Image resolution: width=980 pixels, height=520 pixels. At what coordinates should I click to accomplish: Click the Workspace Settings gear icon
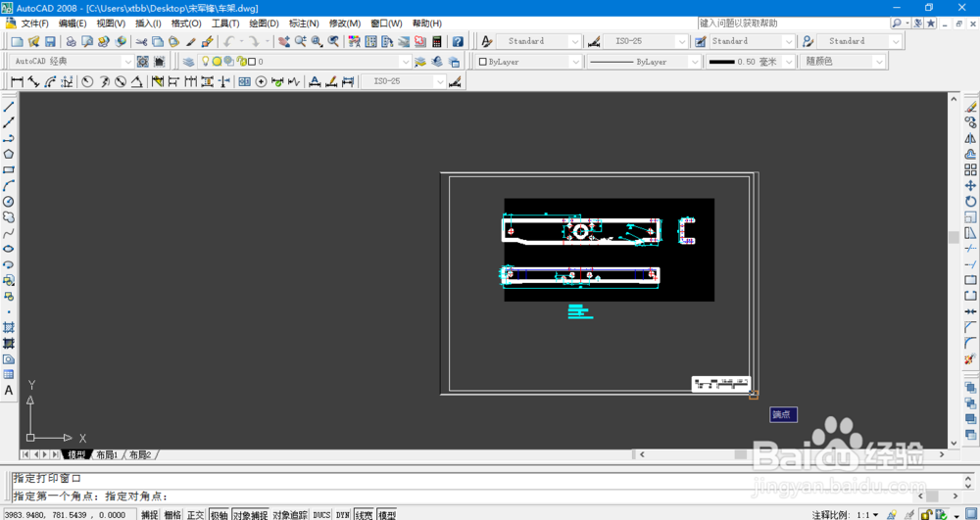(x=143, y=61)
